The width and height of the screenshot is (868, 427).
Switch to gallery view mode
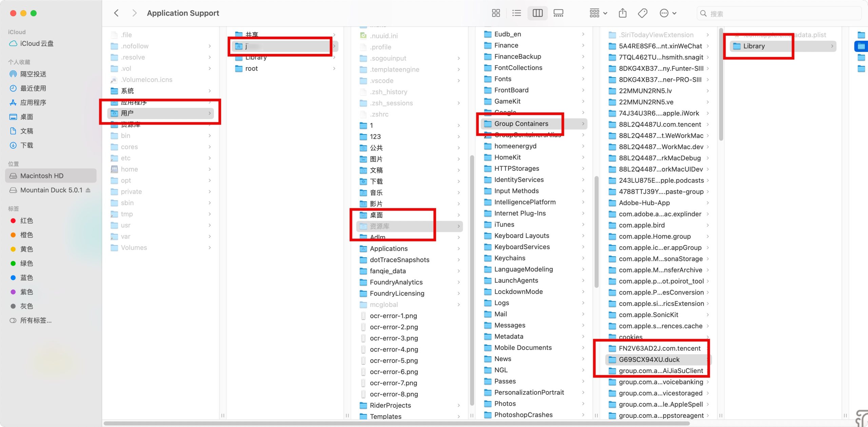558,13
